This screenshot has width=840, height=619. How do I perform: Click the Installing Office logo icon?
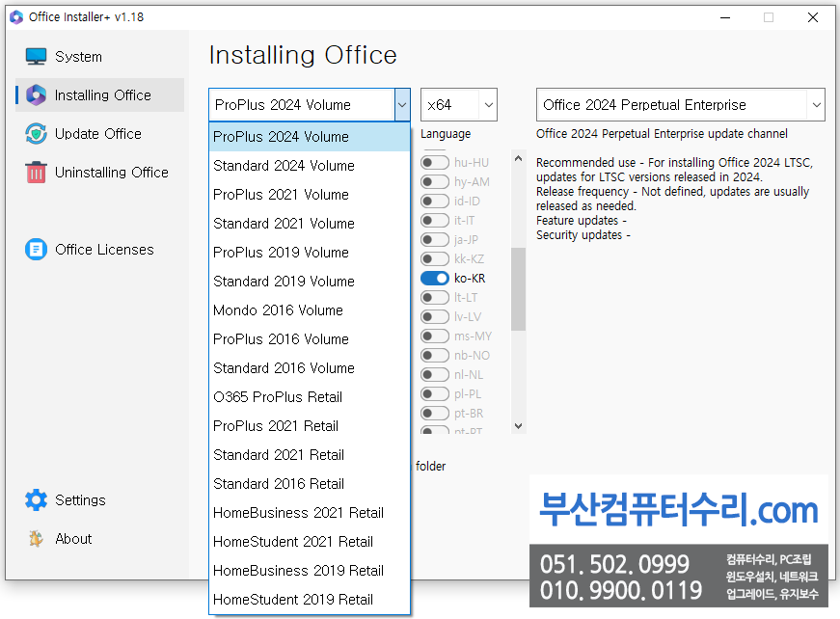pos(36,95)
